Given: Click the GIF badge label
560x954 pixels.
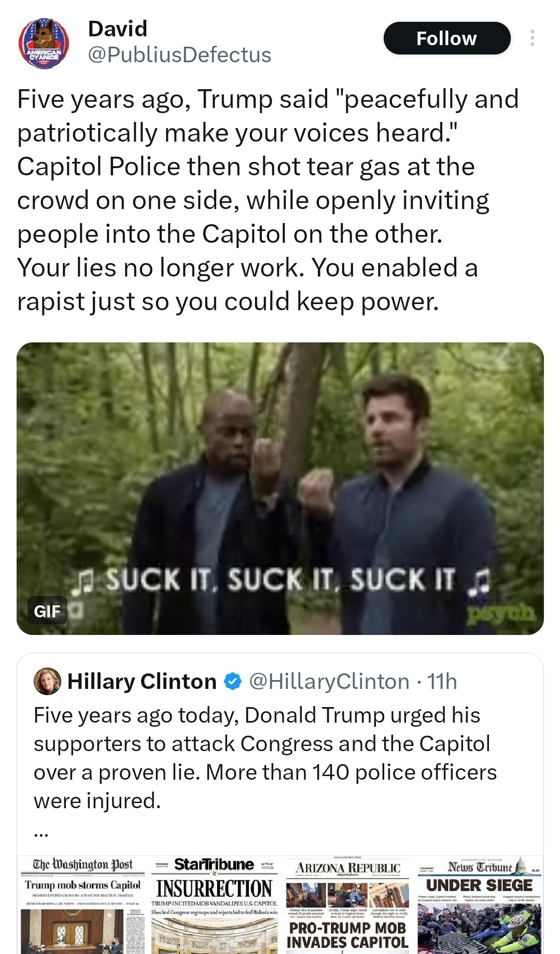Looking at the screenshot, I should pyautogui.click(x=47, y=611).
